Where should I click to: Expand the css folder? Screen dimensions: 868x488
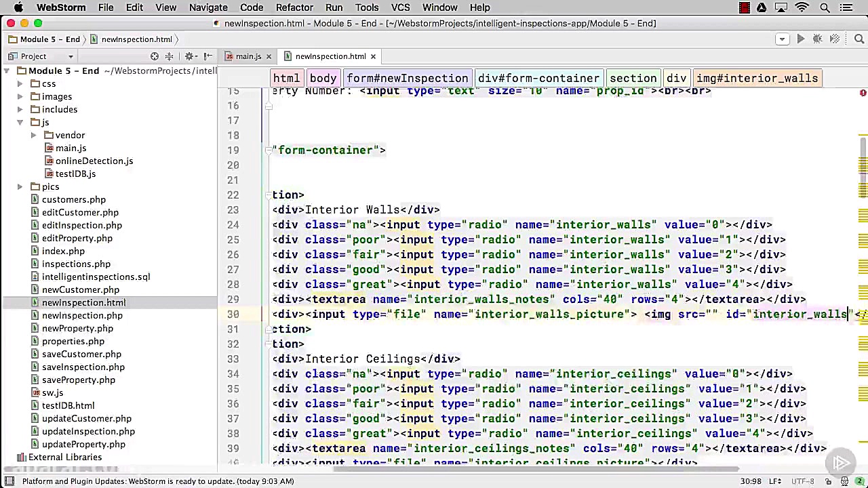tap(20, 84)
